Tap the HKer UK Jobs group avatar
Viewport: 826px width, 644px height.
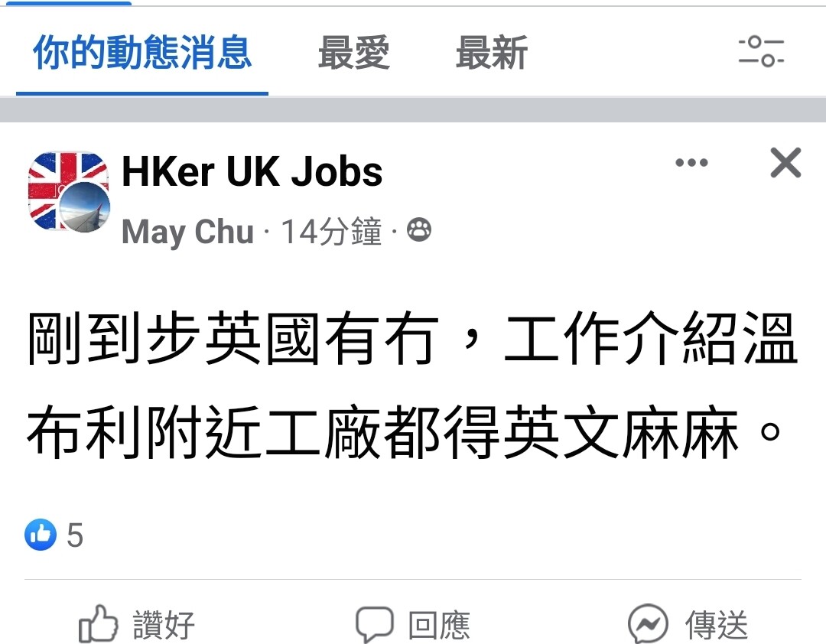(69, 192)
